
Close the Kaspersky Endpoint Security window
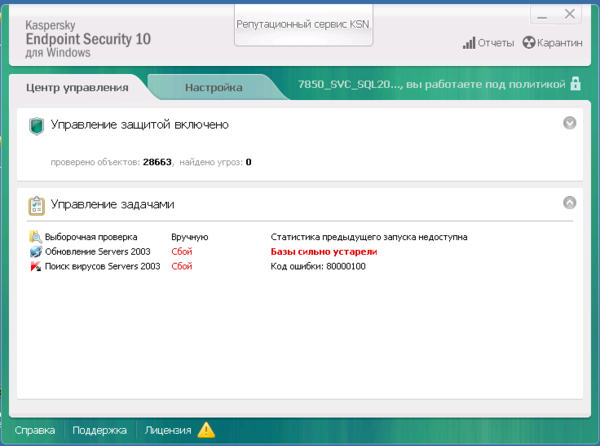[570, 14]
